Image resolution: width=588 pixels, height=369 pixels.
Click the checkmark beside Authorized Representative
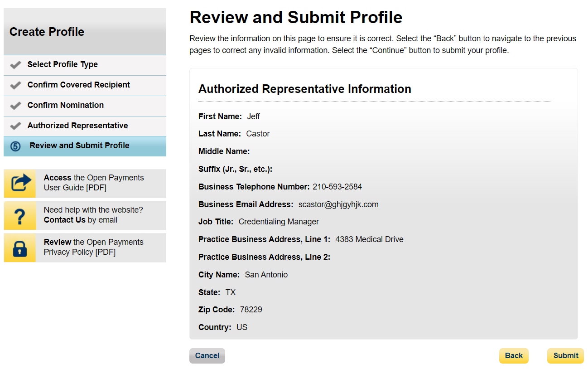(x=15, y=126)
